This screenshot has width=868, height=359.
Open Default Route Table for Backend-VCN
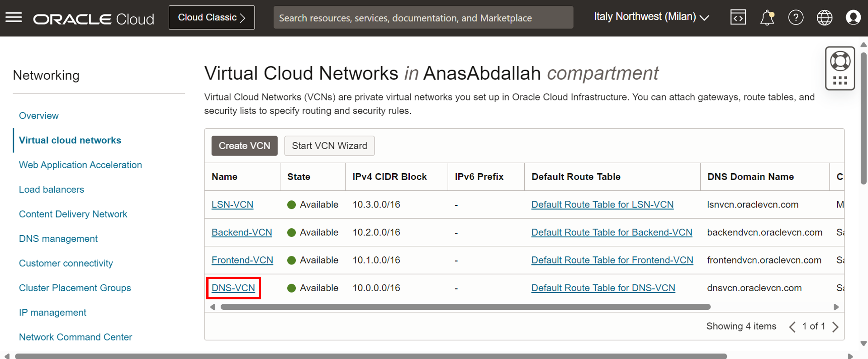(612, 232)
